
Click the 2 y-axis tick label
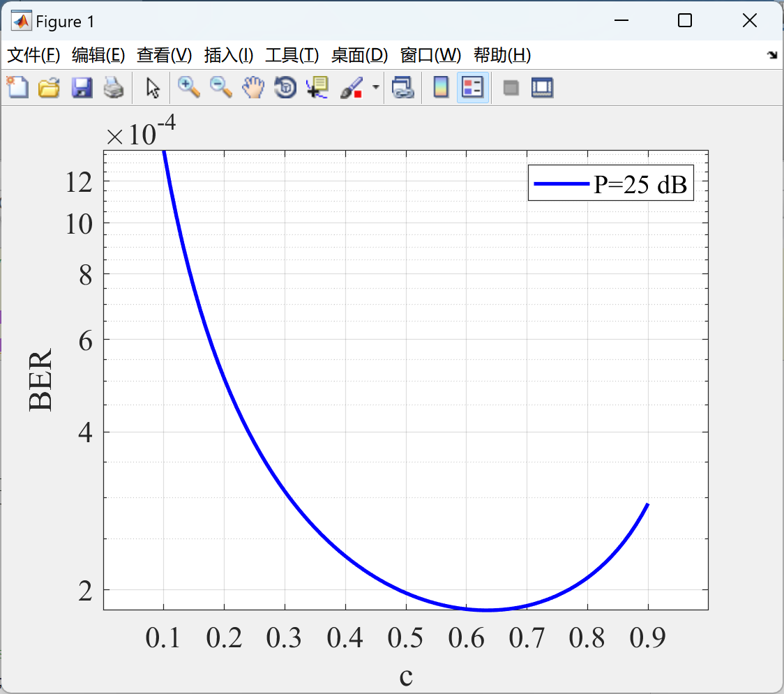click(x=86, y=591)
